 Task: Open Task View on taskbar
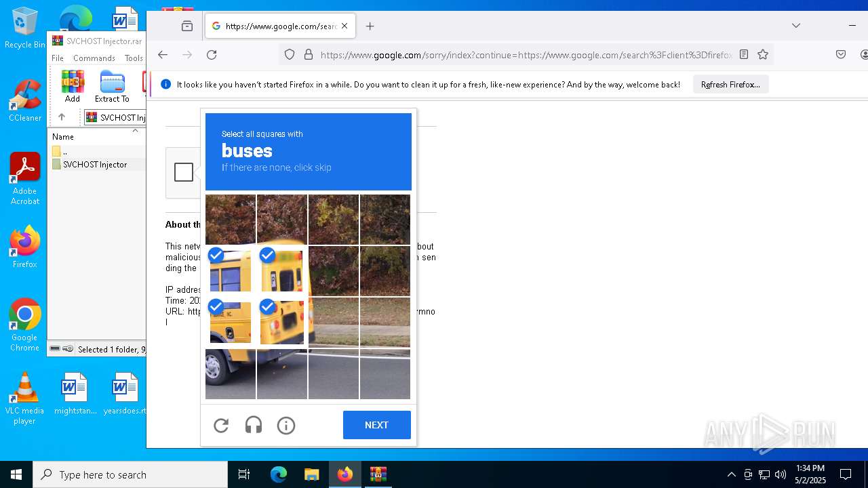coord(244,474)
